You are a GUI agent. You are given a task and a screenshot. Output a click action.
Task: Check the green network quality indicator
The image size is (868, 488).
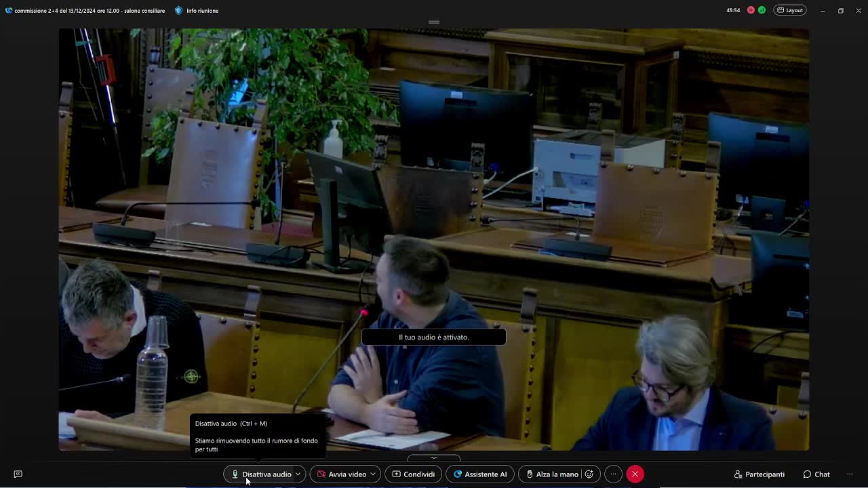762,10
